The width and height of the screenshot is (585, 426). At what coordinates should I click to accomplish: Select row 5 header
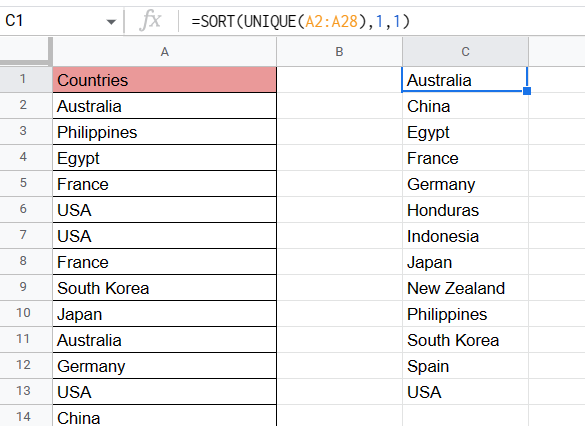(25, 184)
